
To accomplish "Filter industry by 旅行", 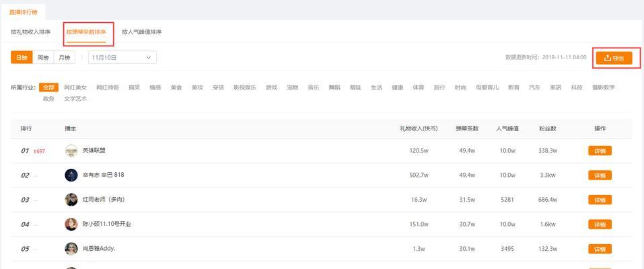I will [439, 87].
